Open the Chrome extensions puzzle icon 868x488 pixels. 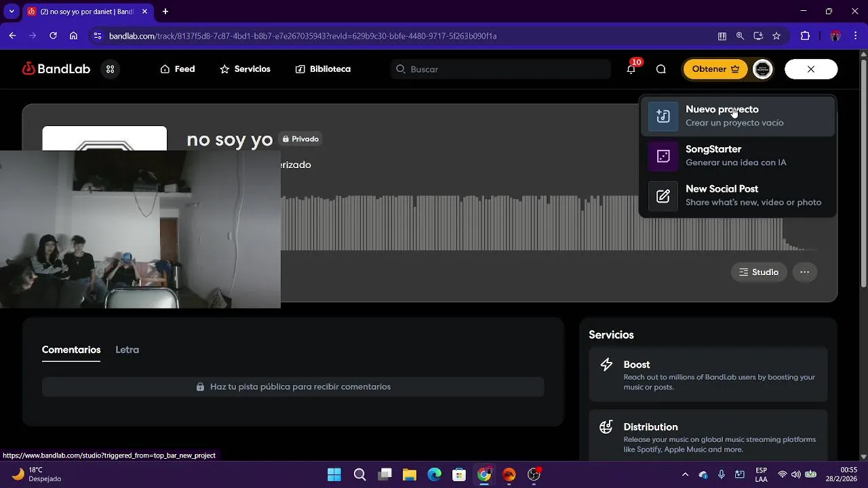(x=806, y=36)
